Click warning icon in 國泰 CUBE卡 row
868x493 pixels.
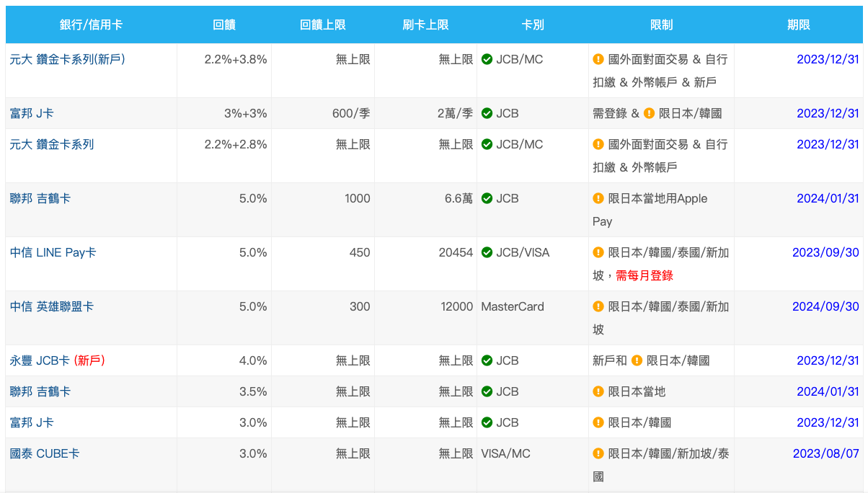(598, 453)
